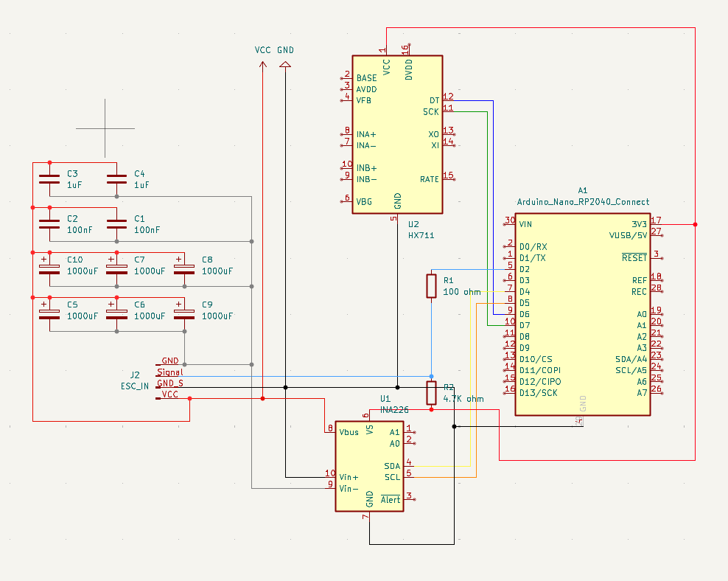Screen dimensions: 728x581
Task: Click the junction dot on 3V3 wire
Action: (695, 224)
